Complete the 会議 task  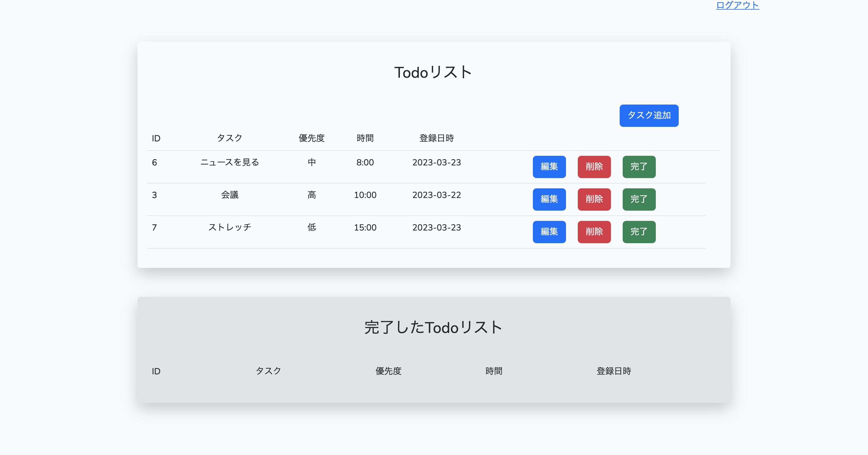click(639, 199)
